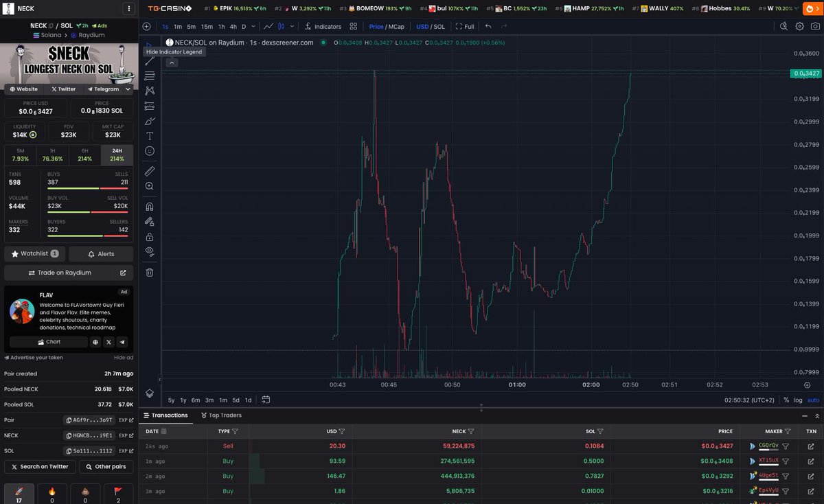Select the forecasting position tool

tap(150, 106)
